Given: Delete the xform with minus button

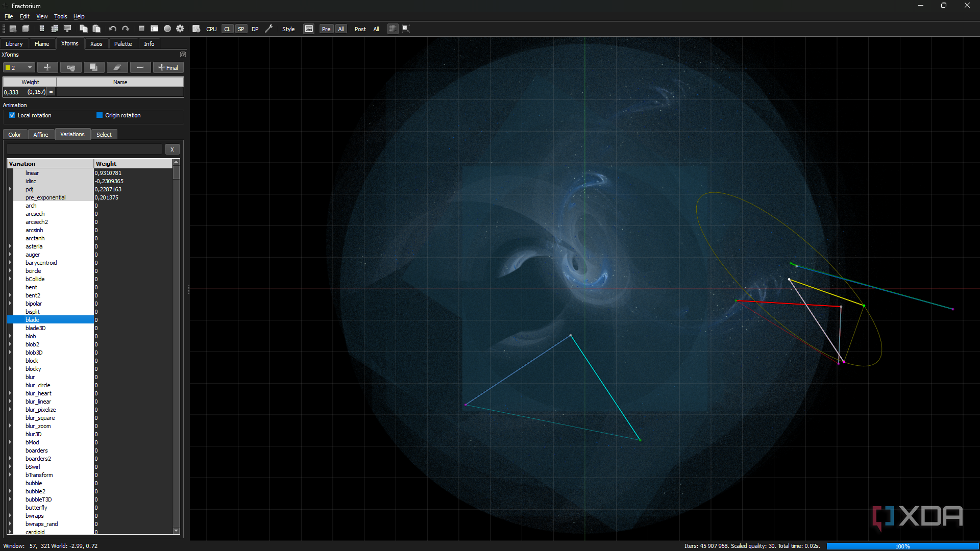Looking at the screenshot, I should (x=140, y=67).
